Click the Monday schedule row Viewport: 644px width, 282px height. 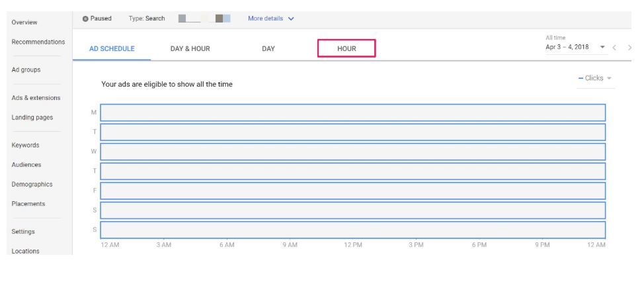(x=353, y=113)
